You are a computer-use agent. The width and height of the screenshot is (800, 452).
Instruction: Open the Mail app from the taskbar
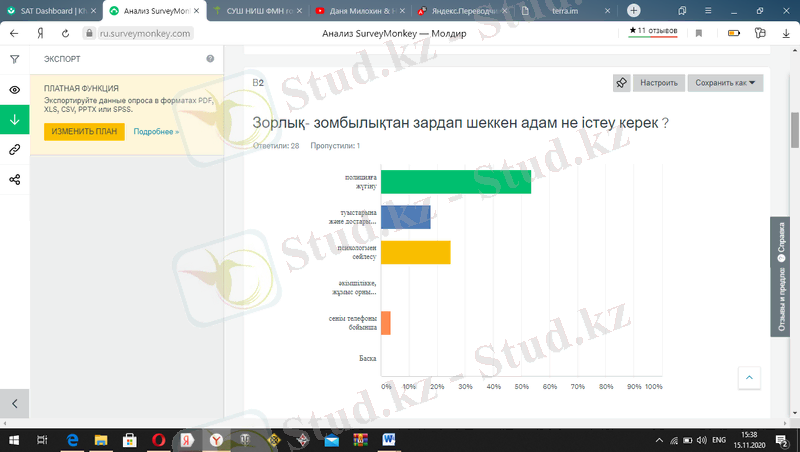coord(332,440)
